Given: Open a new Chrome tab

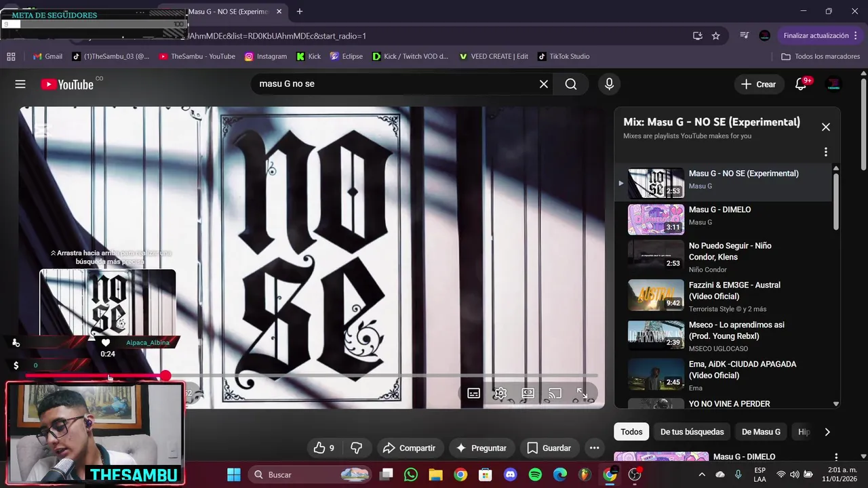Looking at the screenshot, I should (x=300, y=12).
